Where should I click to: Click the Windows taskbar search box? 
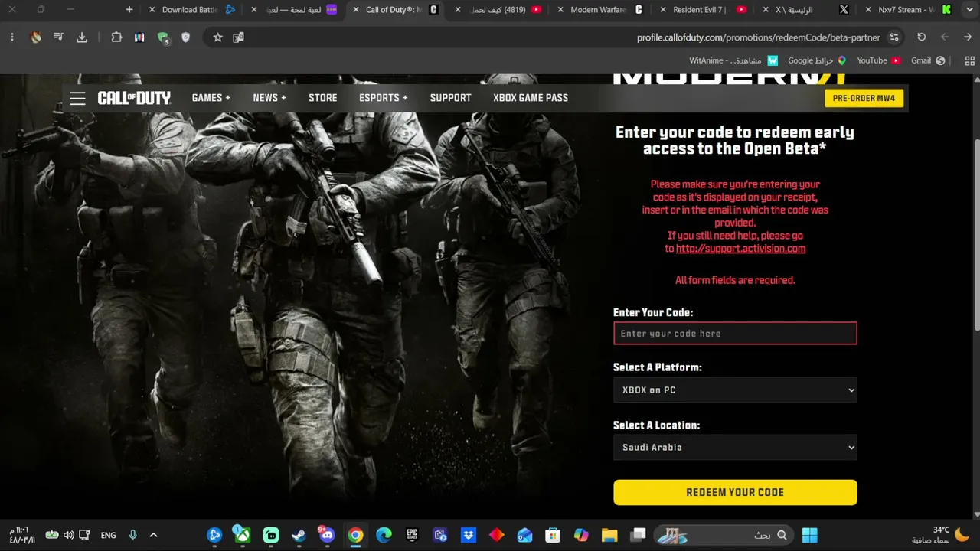coord(724,535)
